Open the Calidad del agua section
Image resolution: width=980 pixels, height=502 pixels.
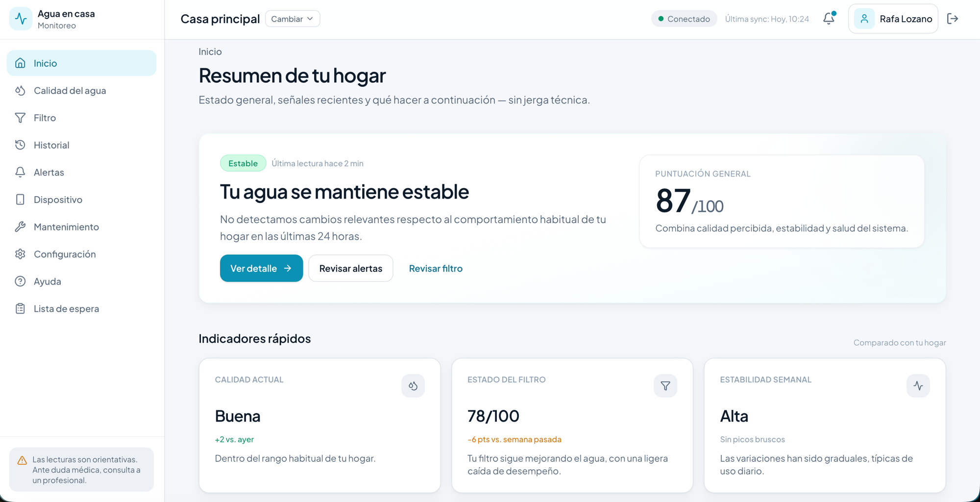[x=70, y=90]
